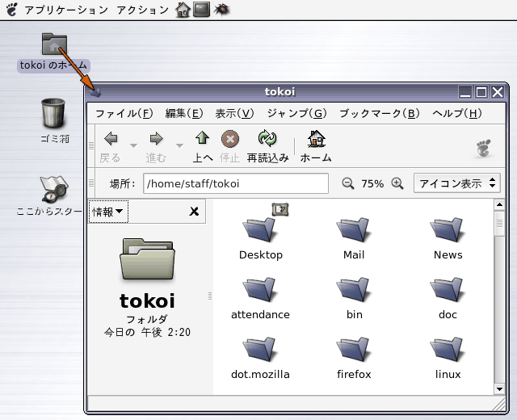Open the 表示(V) menu

[x=234, y=113]
